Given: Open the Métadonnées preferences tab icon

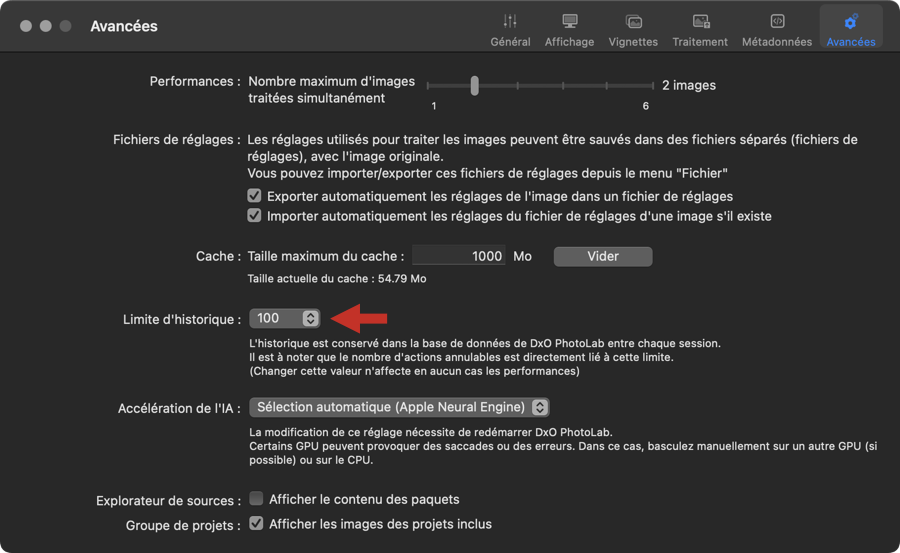Looking at the screenshot, I should (777, 21).
